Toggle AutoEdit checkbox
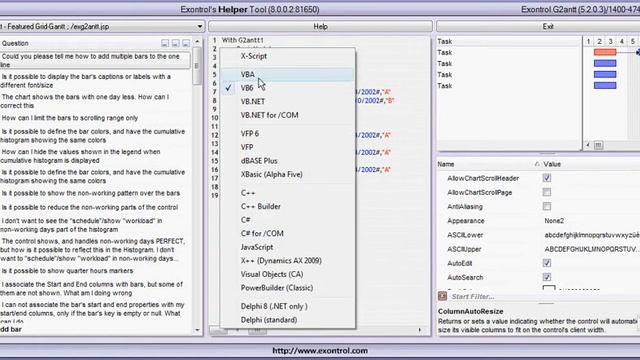The width and height of the screenshot is (640, 360). 547,263
